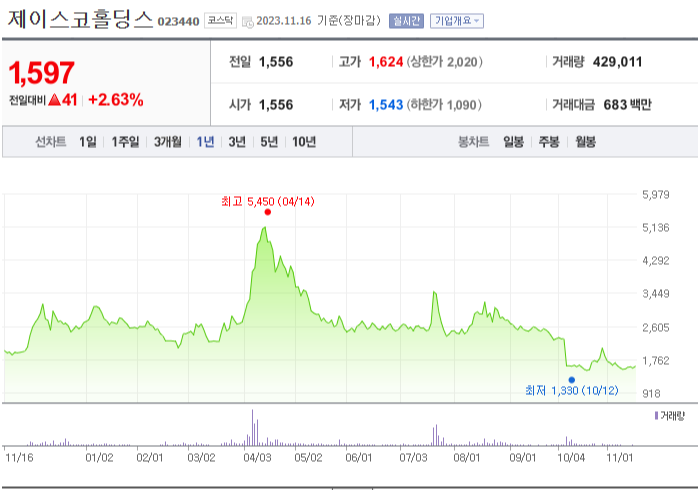Screen dimensions: 698x490
Task: Click the 07/03 x-axis date label
Action: click(413, 458)
